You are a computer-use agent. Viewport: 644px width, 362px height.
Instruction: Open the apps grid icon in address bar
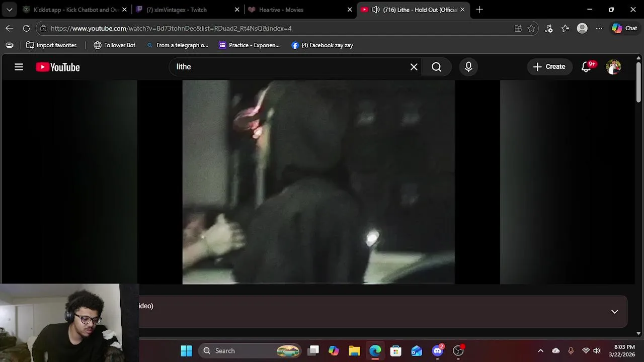(518, 29)
